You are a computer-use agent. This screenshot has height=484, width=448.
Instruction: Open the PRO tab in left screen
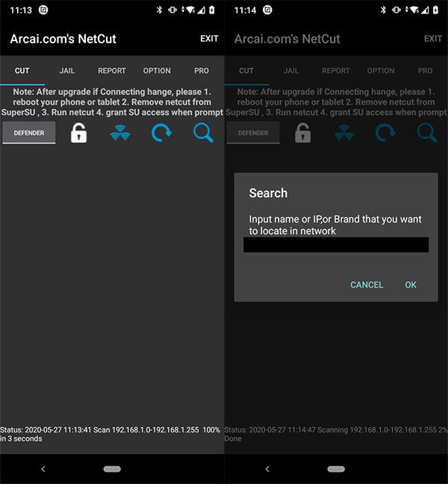202,71
